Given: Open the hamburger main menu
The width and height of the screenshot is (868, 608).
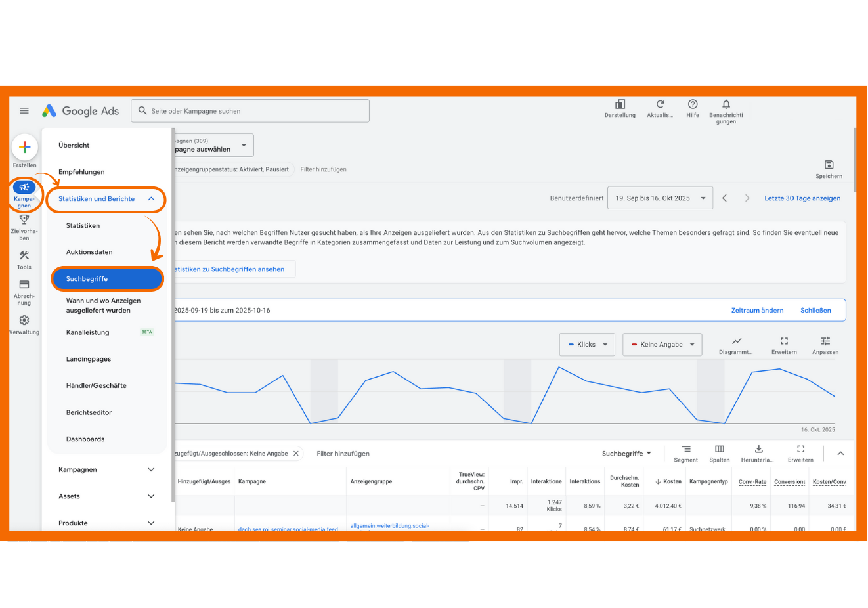Looking at the screenshot, I should tap(24, 111).
